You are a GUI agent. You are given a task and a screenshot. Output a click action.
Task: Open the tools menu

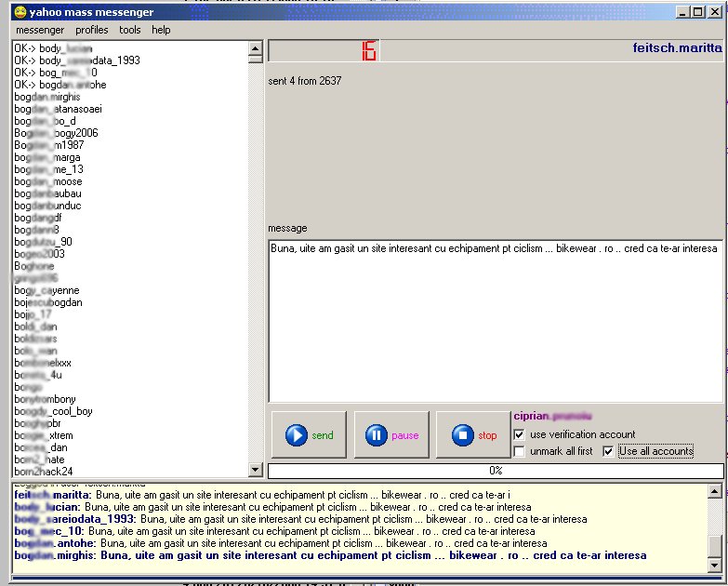[129, 30]
